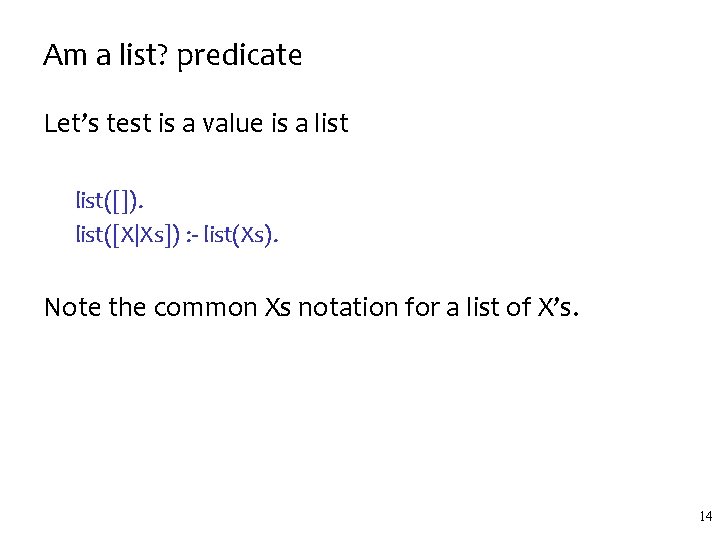Click the word "test" in the first sentence
720x540 pixels.
tap(121, 125)
